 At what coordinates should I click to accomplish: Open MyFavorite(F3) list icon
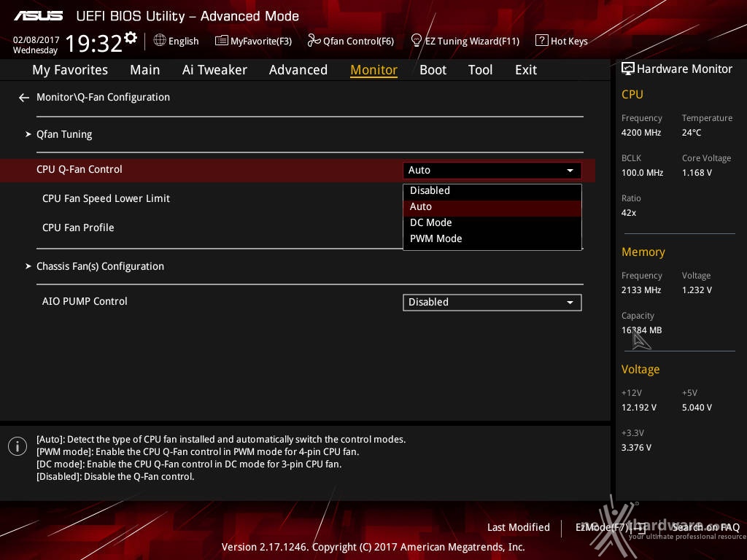[x=222, y=41]
